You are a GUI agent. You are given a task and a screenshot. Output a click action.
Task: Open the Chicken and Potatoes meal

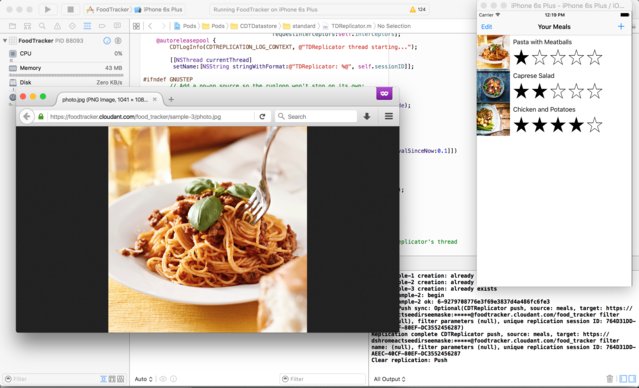tap(554, 119)
